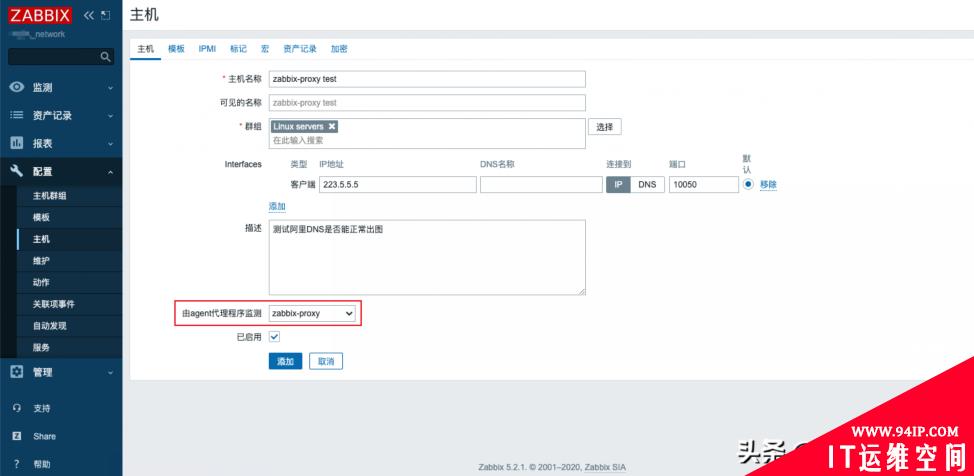
Task: Collapse the 配置 menu chevron
Action: click(x=111, y=172)
